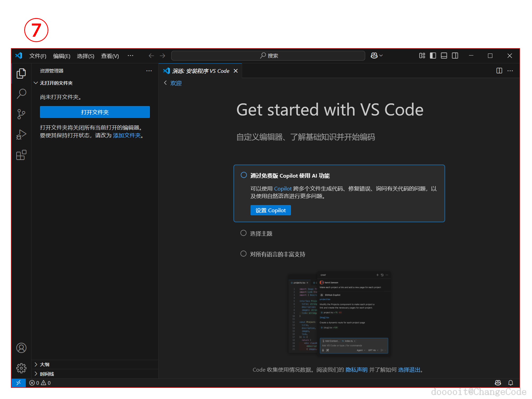
Task: Toggle the primary sidebar layout icon
Action: coord(433,56)
